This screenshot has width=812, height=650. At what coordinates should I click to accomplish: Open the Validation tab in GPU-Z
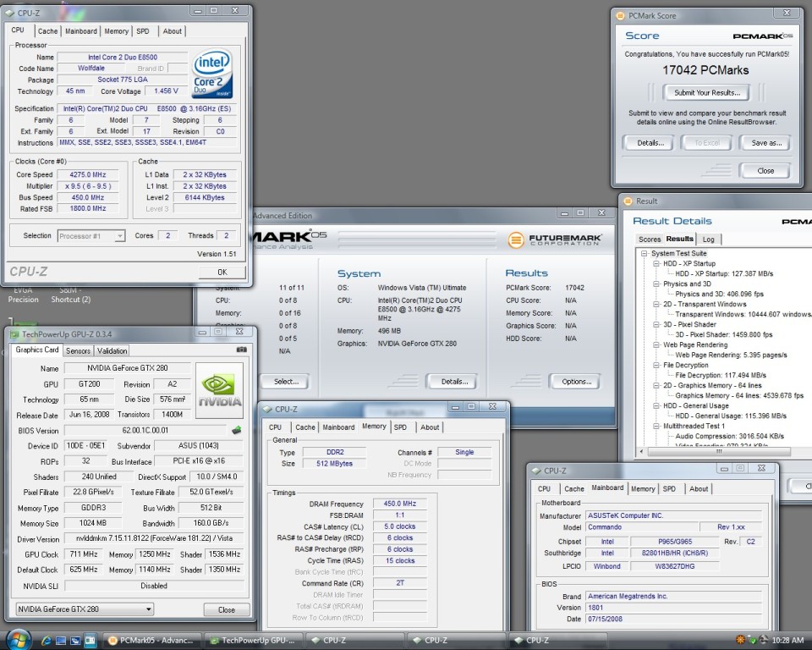112,351
